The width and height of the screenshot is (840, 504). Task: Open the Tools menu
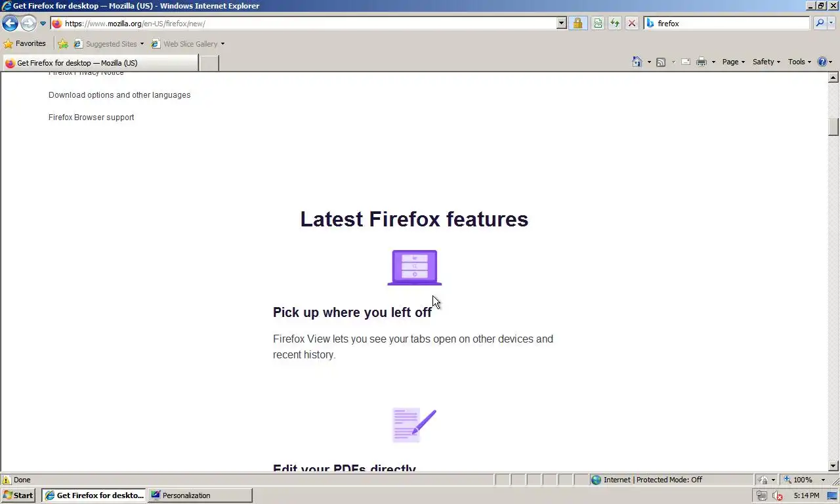pos(799,62)
